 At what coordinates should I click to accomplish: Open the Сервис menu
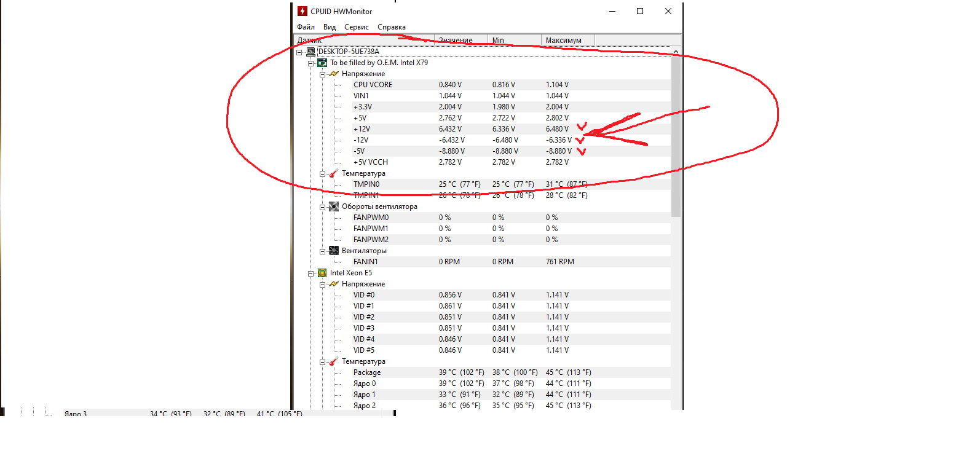357,27
